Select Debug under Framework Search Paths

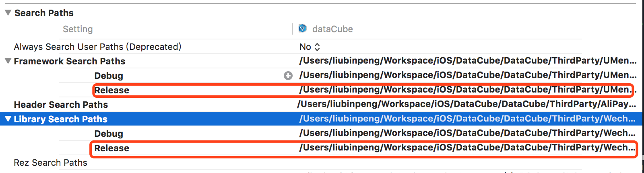tap(109, 76)
